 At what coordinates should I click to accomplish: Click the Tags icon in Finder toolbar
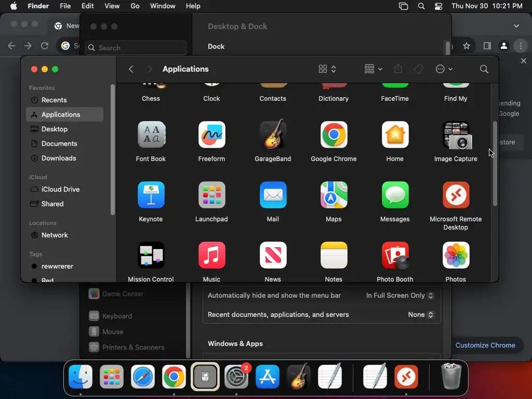click(x=418, y=69)
